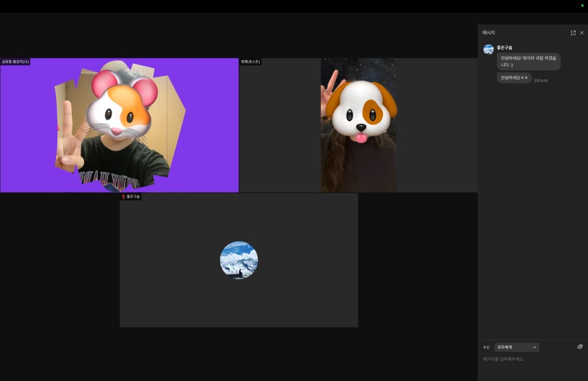
Task: Click the sender name above the chat messages
Action: tap(505, 48)
